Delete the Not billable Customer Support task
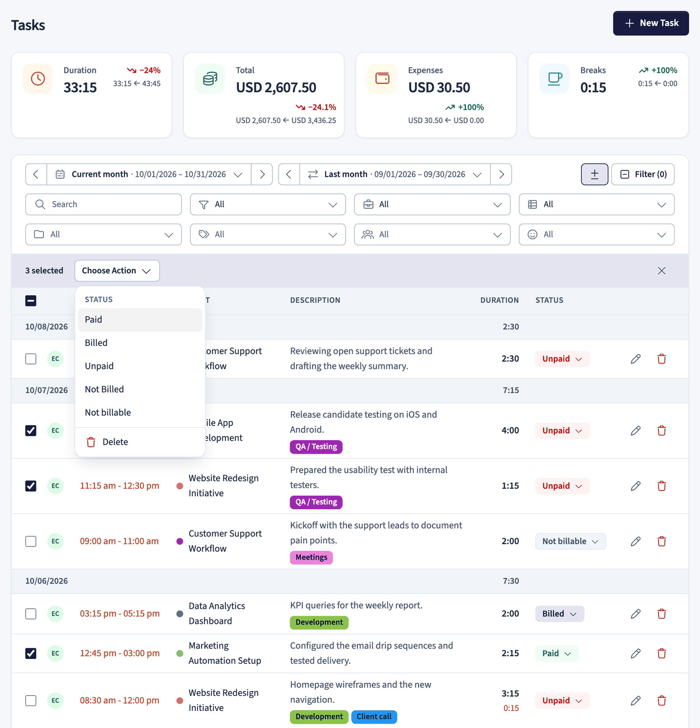 (x=661, y=541)
